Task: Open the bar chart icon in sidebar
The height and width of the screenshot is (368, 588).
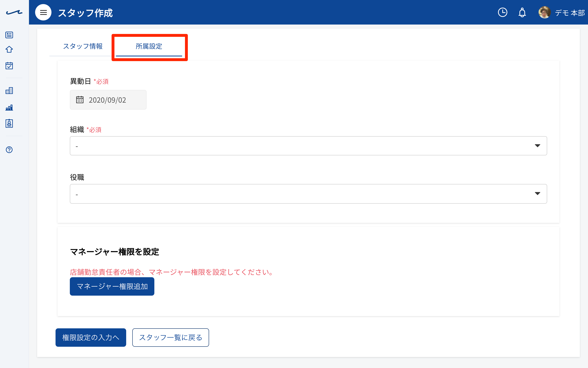Action: [9, 107]
